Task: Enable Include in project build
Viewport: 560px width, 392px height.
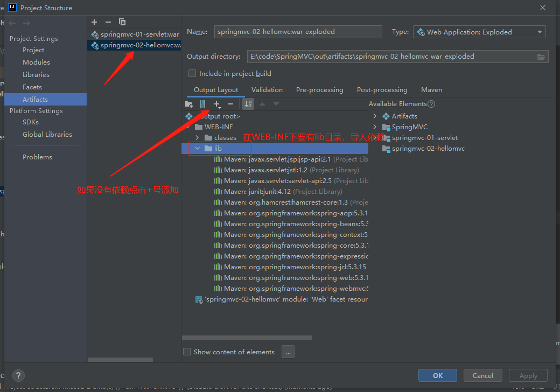Action: (x=192, y=74)
